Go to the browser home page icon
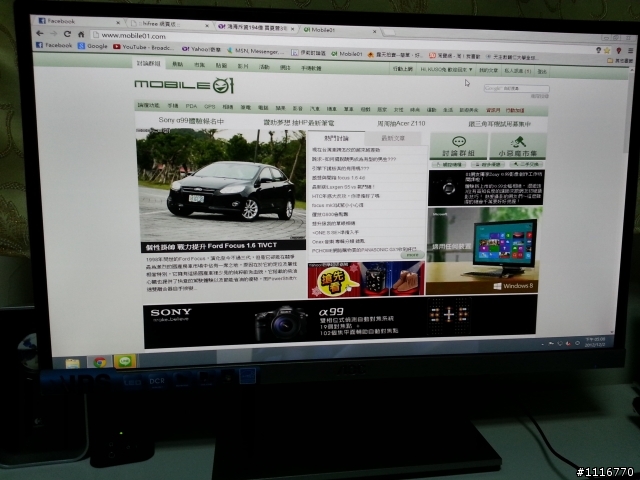The width and height of the screenshot is (640, 480). click(81, 34)
